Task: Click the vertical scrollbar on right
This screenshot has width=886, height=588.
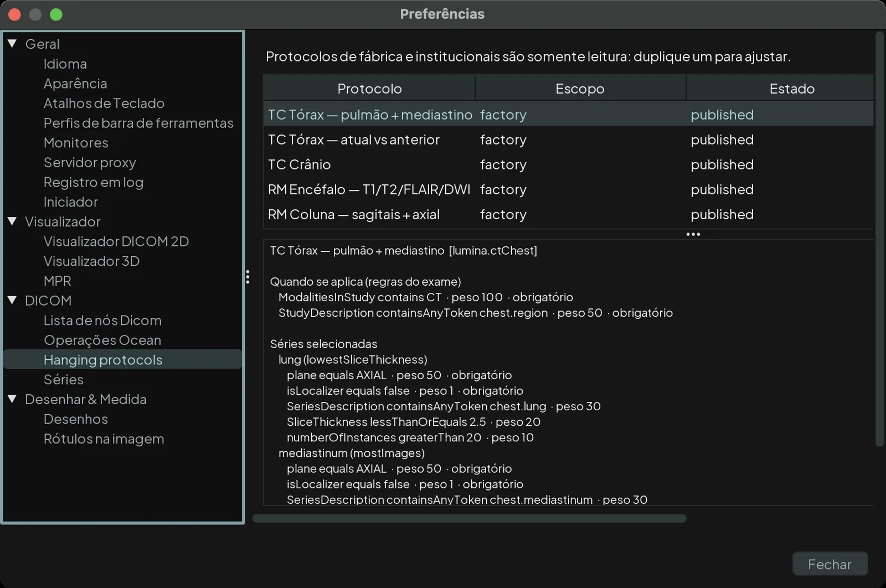Action: 879,239
